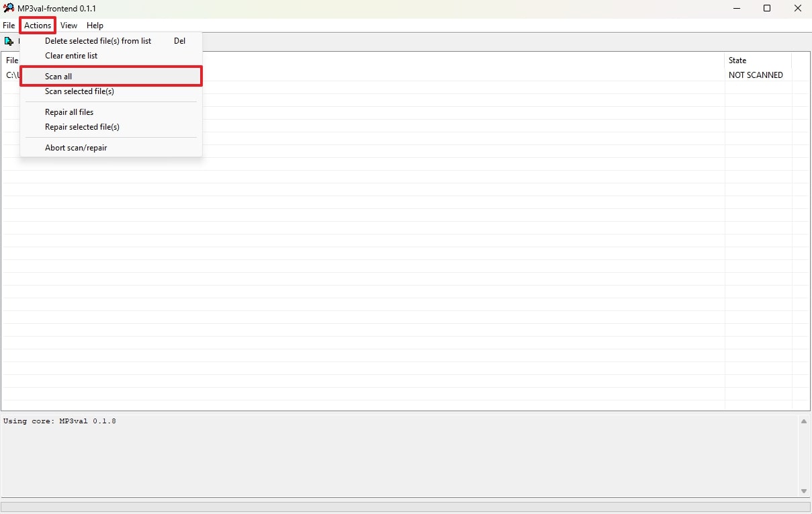Click Abort scan/repair menu entry
The height and width of the screenshot is (514, 812).
pos(76,148)
